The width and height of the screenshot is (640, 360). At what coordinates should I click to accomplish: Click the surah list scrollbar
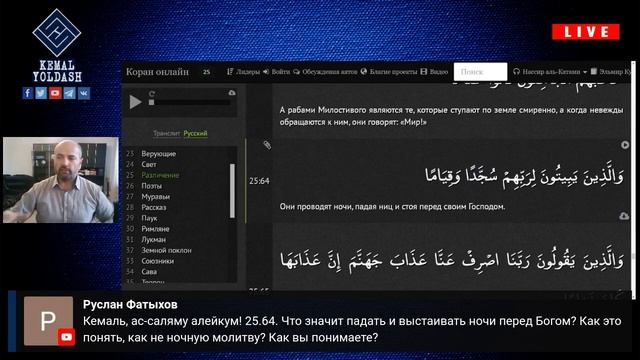tap(232, 191)
